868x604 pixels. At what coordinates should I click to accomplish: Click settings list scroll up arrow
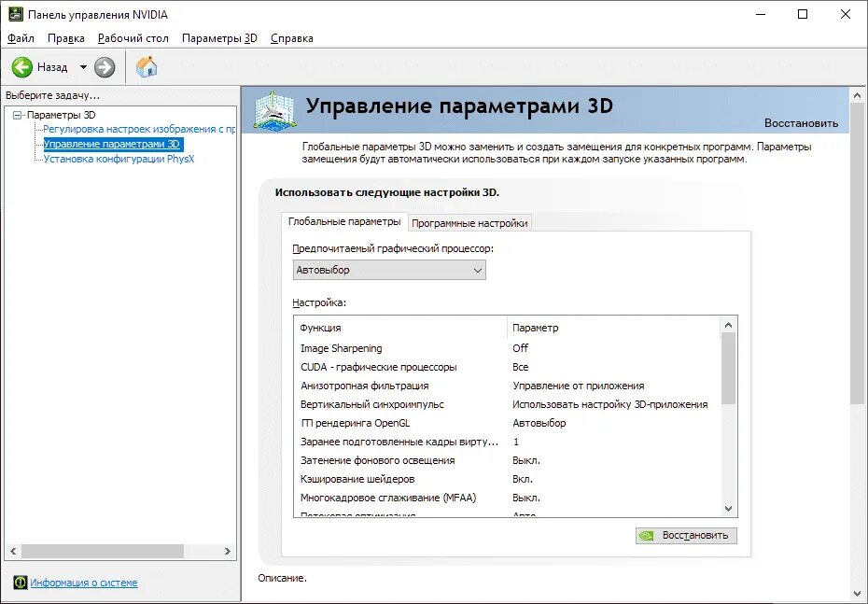pos(729,326)
